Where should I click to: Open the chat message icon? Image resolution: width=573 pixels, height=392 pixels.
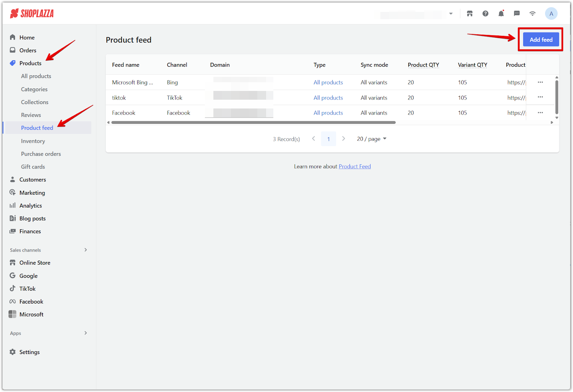(x=517, y=14)
